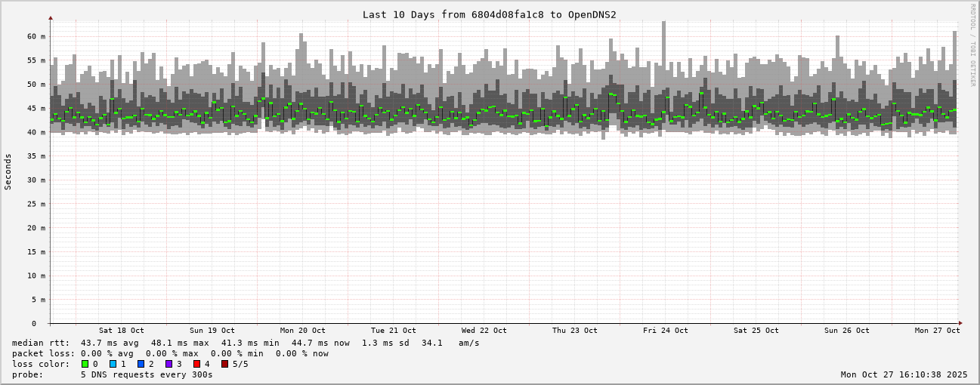Click the 'Sat 18 Oct' x-axis label

121,331
